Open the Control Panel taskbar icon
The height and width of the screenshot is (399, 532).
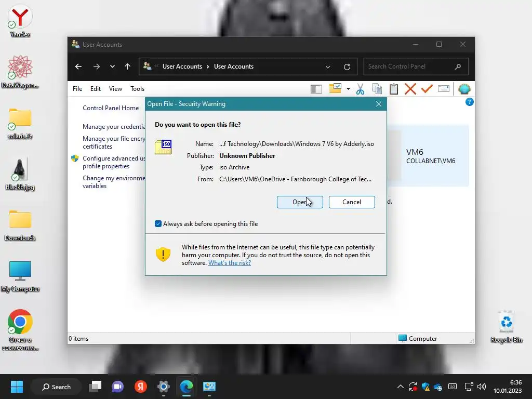coord(209,387)
